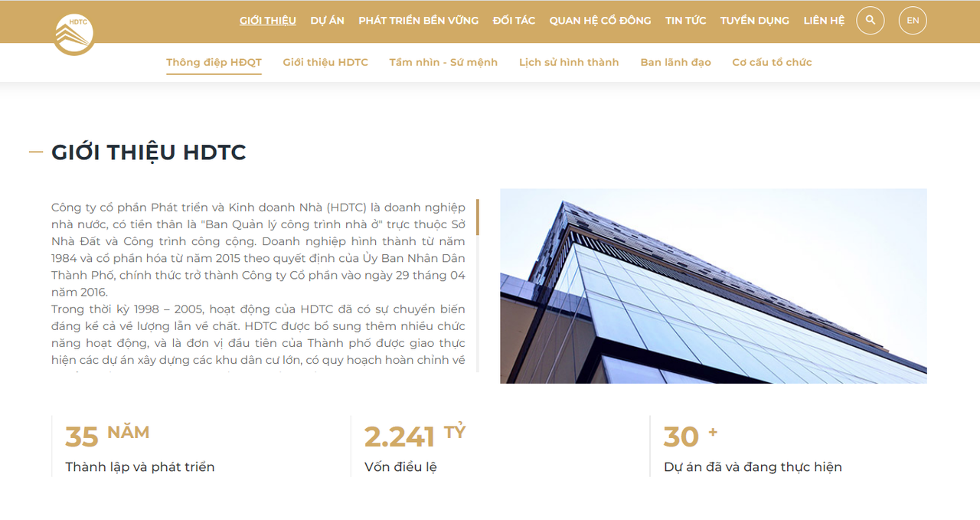This screenshot has height=520, width=980.
Task: Click the GIỚI THIỆU HDTC heading
Action: pos(148,152)
